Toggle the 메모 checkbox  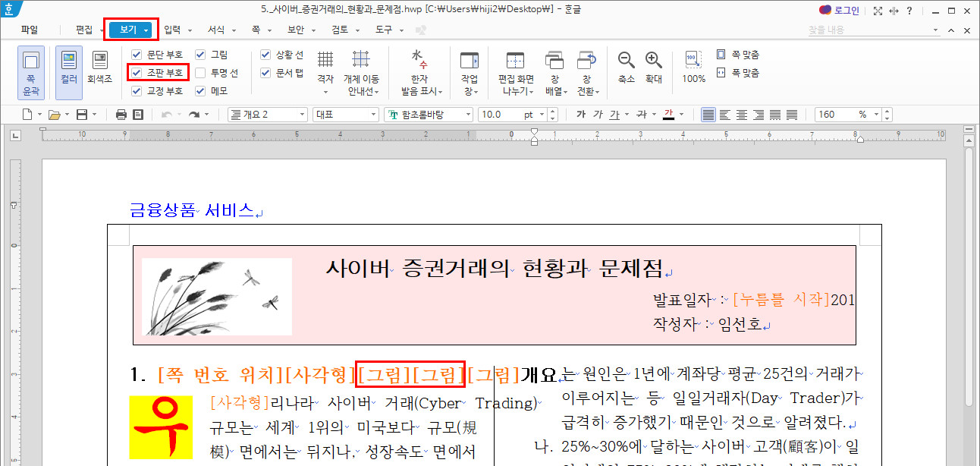tap(200, 91)
